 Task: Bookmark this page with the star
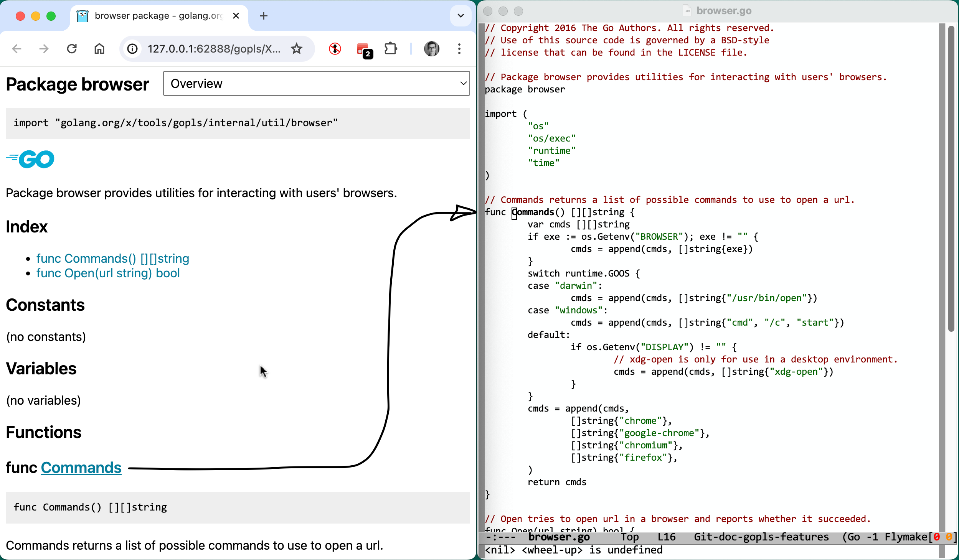coord(297,49)
